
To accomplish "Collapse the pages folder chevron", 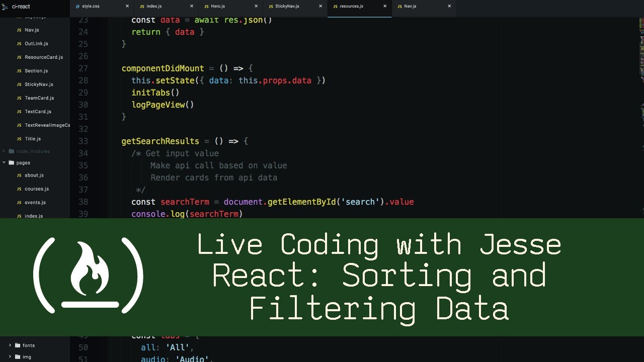I will click(4, 163).
